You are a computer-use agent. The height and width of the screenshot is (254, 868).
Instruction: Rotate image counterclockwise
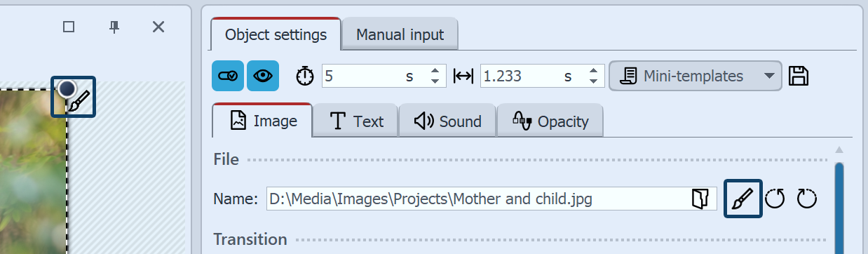[x=775, y=199]
